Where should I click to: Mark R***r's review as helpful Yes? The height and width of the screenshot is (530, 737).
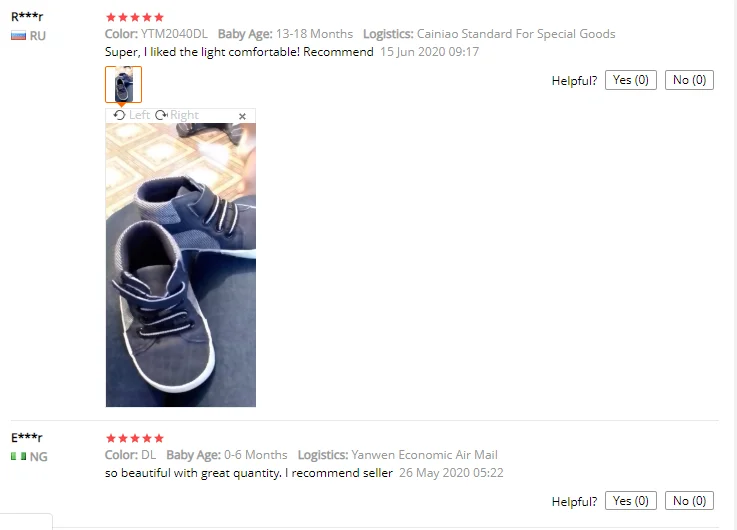click(x=630, y=80)
